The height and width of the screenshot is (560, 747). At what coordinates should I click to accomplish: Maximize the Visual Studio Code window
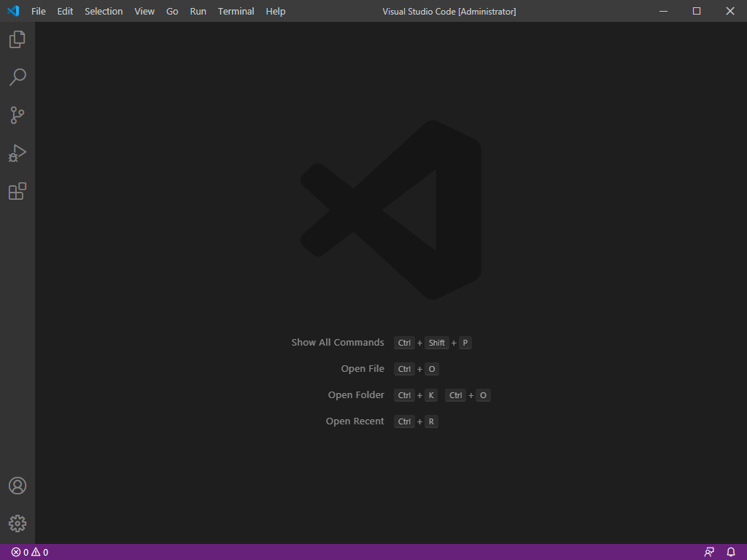697,11
